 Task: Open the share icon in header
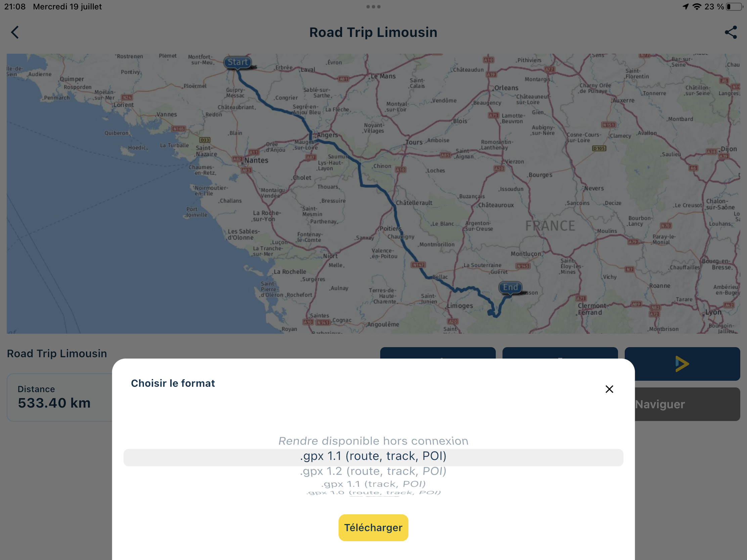[x=731, y=33]
